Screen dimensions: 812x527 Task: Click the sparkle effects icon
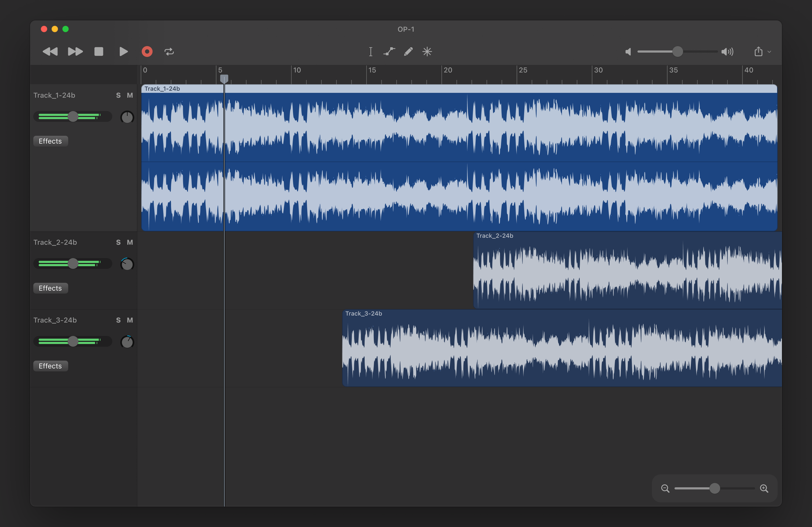(x=427, y=52)
